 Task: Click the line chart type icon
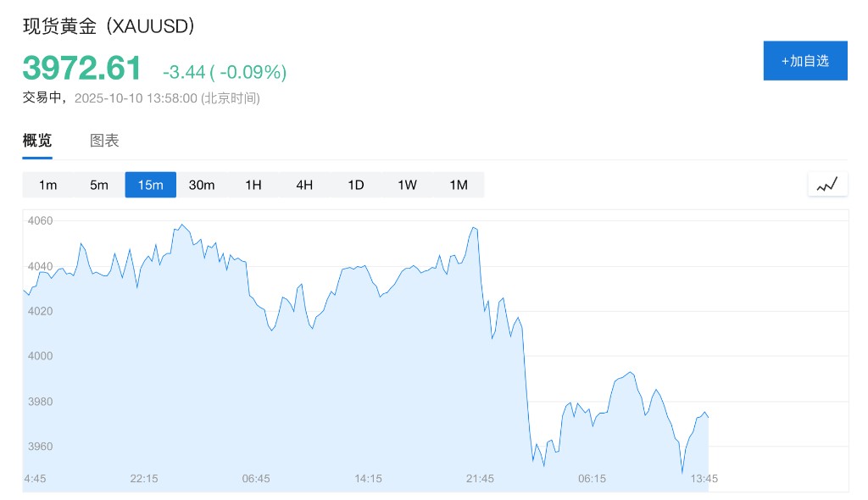tap(827, 184)
